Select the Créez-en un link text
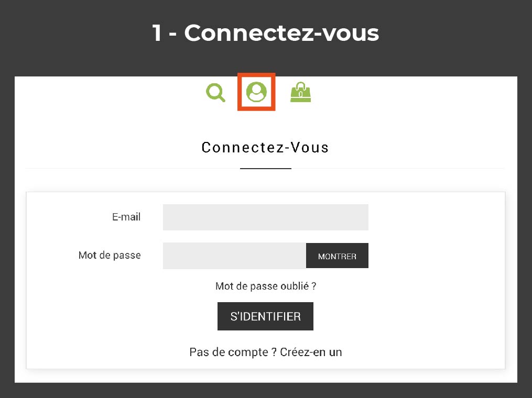 point(311,352)
